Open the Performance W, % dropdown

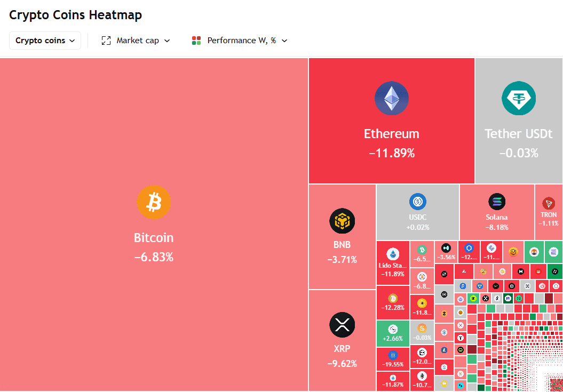[x=239, y=40]
